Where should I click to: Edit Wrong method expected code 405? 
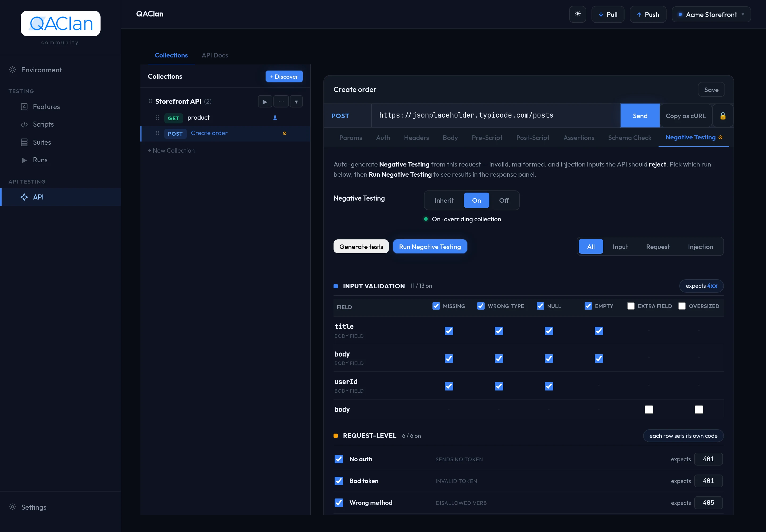(708, 503)
